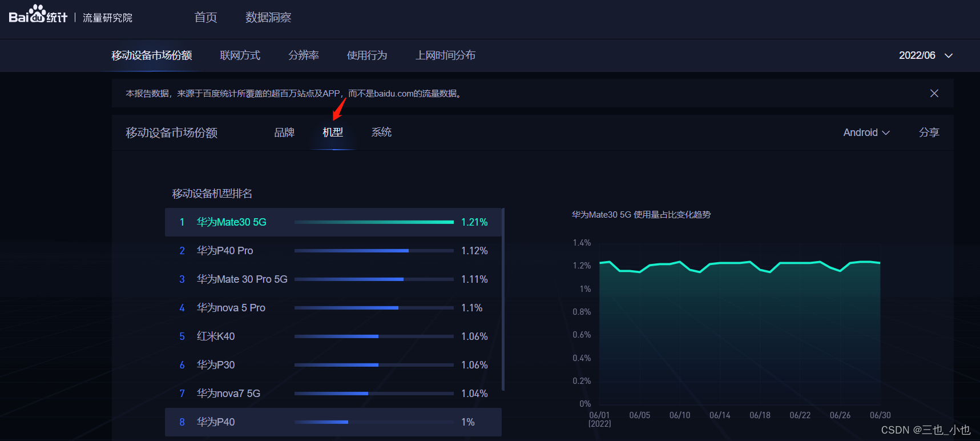Viewport: 980px width, 441px height.
Task: Click the 1.21% share value
Action: [x=474, y=222]
